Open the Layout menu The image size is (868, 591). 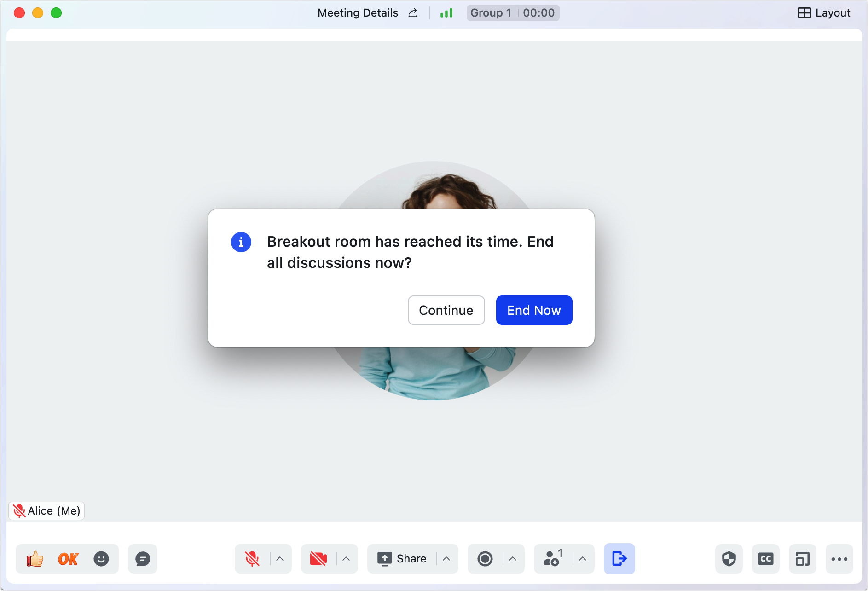click(824, 13)
